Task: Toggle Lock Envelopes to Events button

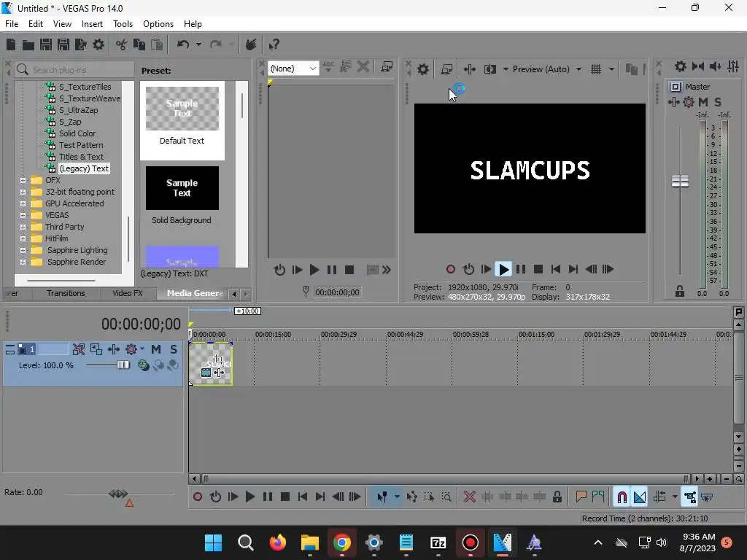Action: click(x=690, y=497)
